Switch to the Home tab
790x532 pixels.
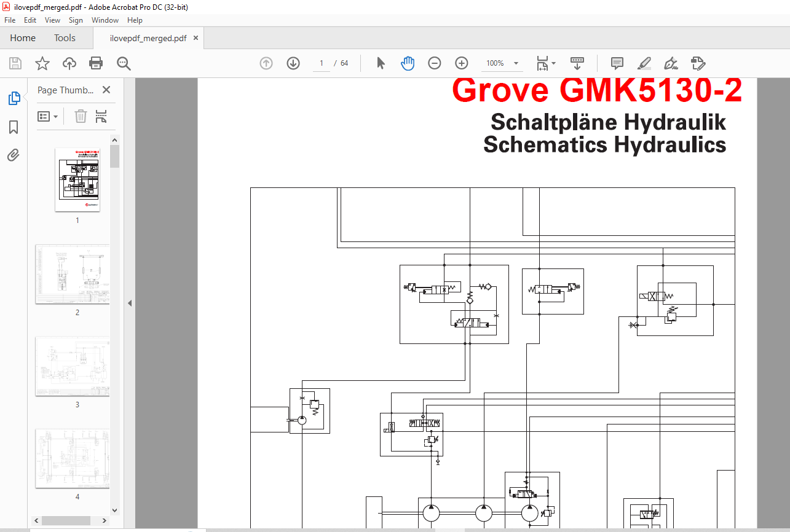click(x=23, y=38)
